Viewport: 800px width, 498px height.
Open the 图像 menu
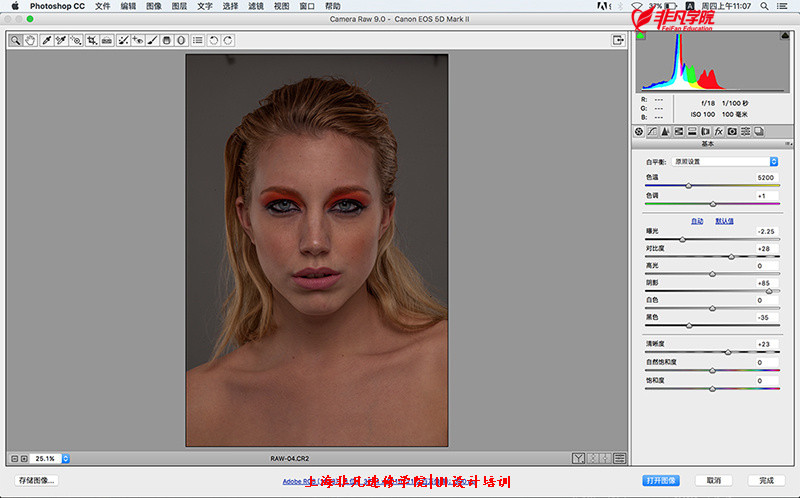(154, 6)
